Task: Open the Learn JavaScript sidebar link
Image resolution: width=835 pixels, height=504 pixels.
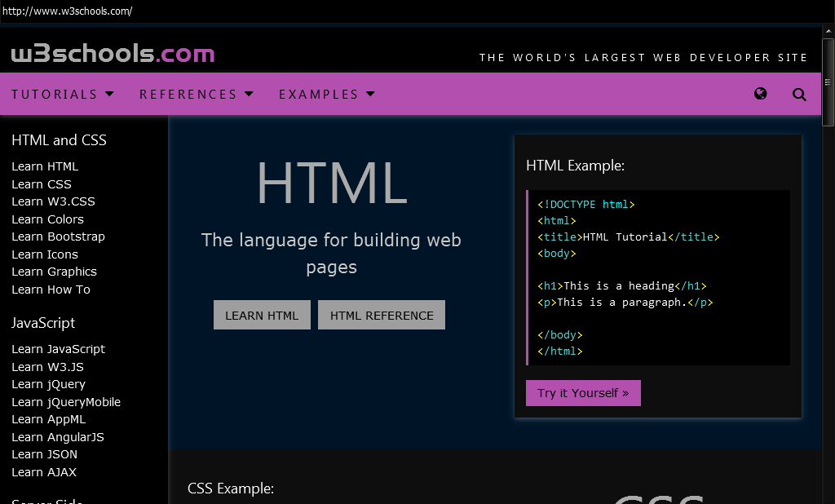Action: coord(58,349)
